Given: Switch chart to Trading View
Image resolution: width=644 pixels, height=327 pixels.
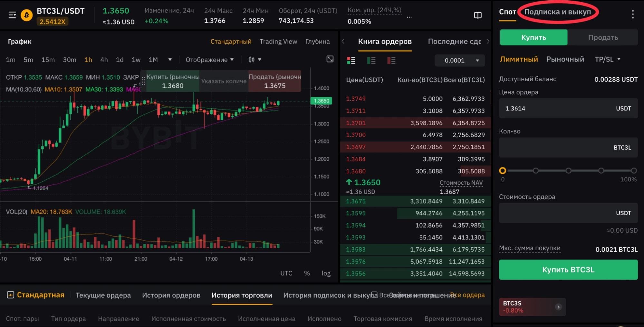Looking at the screenshot, I should [278, 42].
